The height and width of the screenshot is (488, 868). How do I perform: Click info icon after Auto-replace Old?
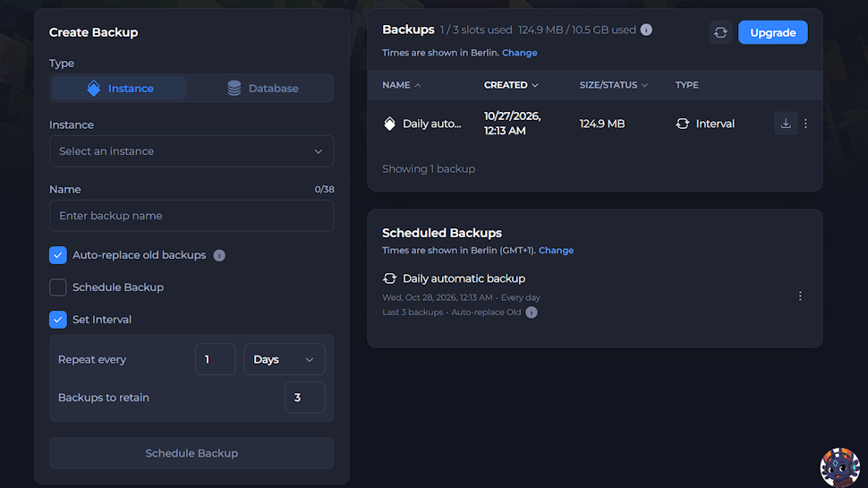[532, 312]
